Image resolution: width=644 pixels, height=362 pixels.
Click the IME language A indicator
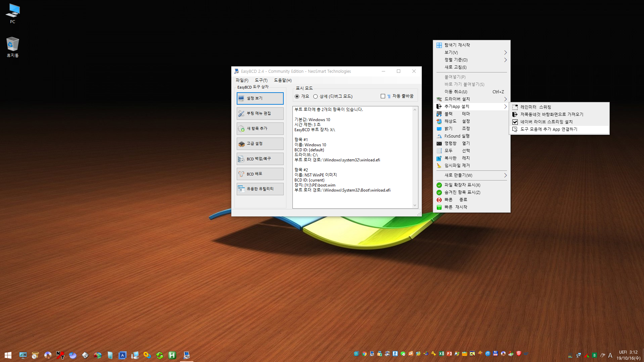[610, 355]
